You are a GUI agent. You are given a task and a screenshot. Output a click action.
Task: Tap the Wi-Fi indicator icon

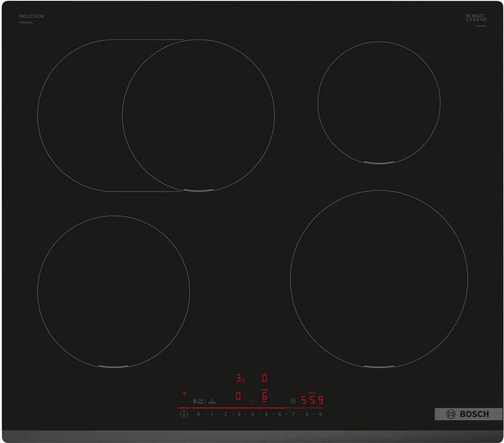[x=184, y=394]
